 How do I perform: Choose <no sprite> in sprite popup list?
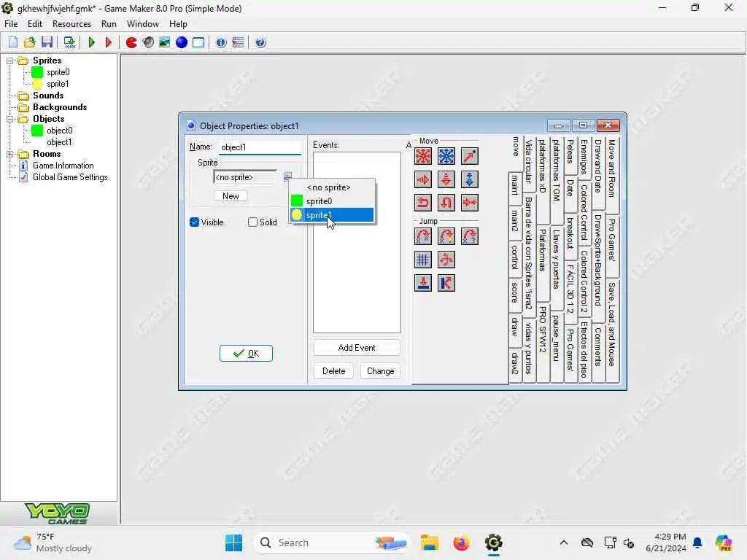[x=333, y=187]
